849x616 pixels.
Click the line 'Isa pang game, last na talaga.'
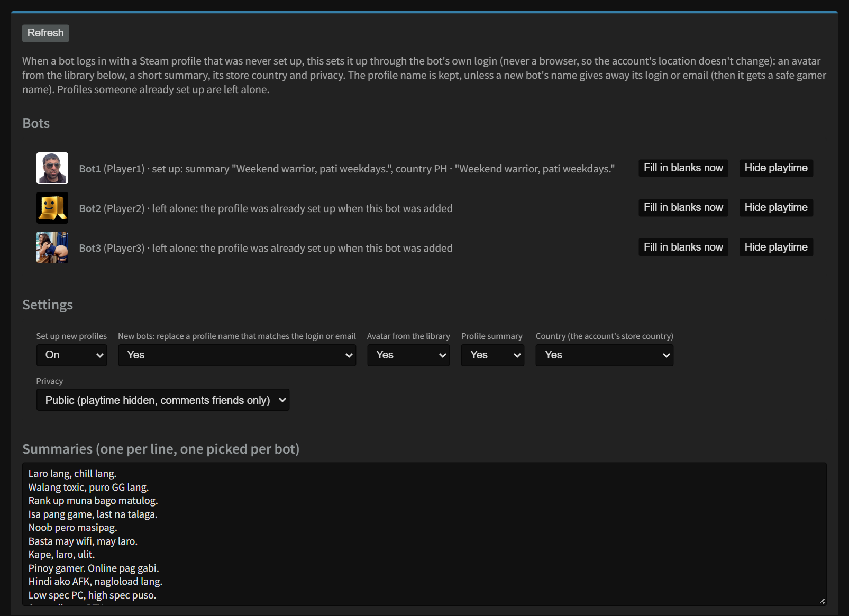coord(93,514)
